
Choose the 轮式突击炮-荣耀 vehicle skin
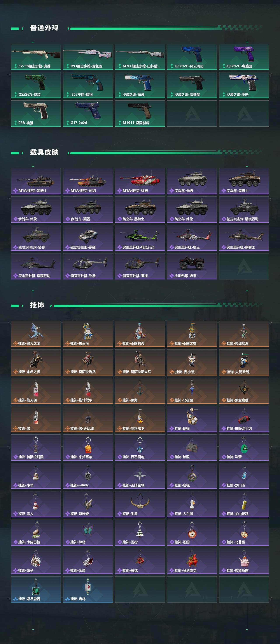[x=88, y=238]
